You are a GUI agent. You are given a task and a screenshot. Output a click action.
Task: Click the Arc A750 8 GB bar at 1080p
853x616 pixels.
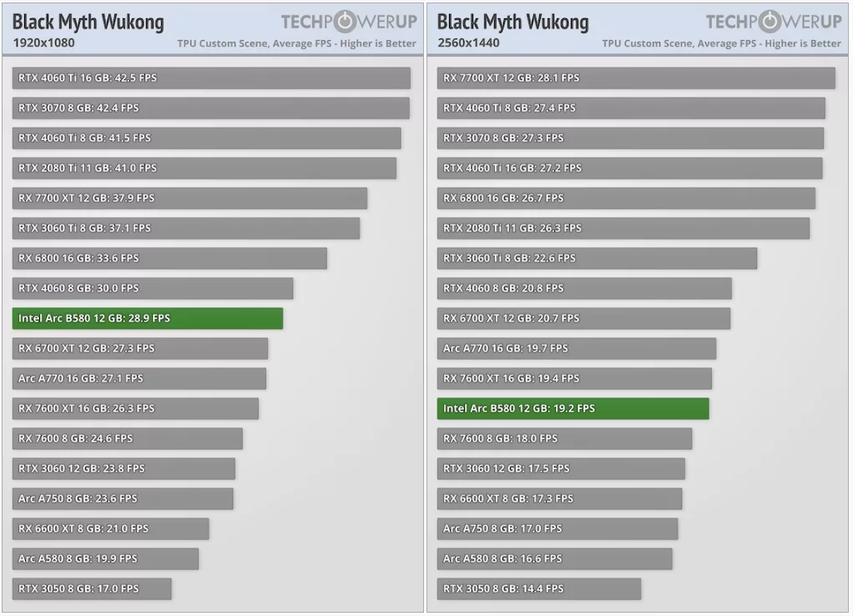coord(121,498)
